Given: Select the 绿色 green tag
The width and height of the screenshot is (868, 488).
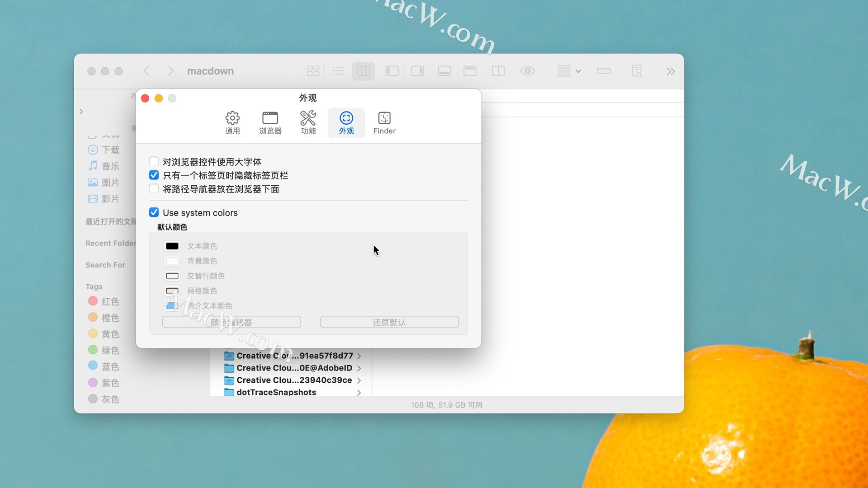Looking at the screenshot, I should (104, 350).
